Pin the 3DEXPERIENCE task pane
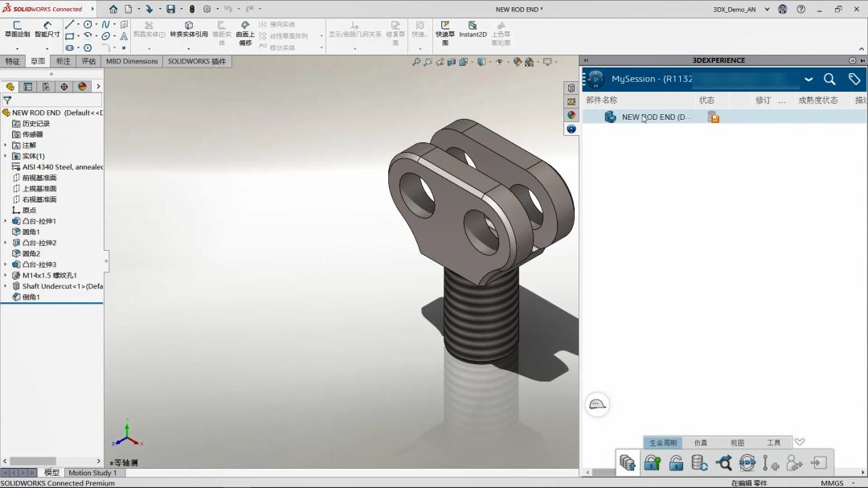This screenshot has height=488, width=868. coord(862,60)
